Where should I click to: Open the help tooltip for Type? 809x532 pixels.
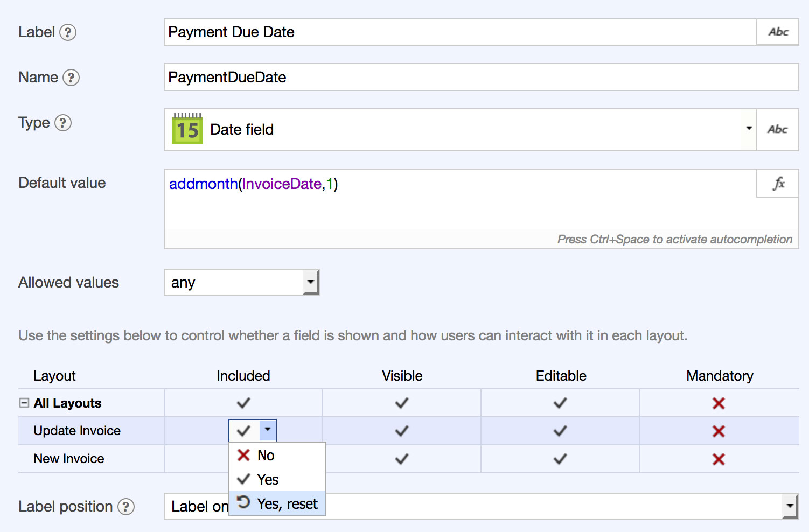click(x=63, y=123)
